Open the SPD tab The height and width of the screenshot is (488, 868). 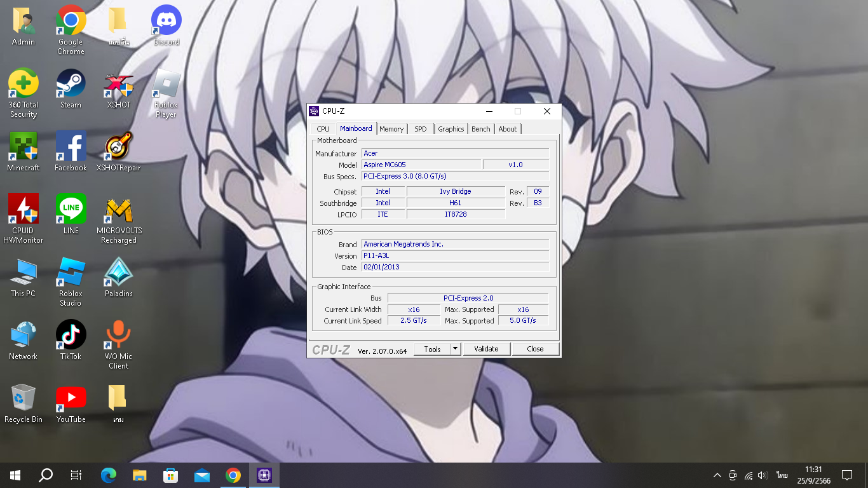[421, 129]
